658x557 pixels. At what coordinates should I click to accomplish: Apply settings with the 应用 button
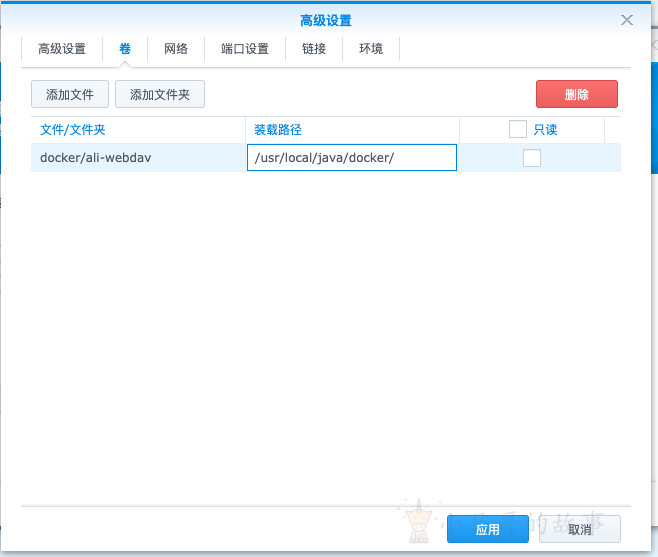[488, 529]
